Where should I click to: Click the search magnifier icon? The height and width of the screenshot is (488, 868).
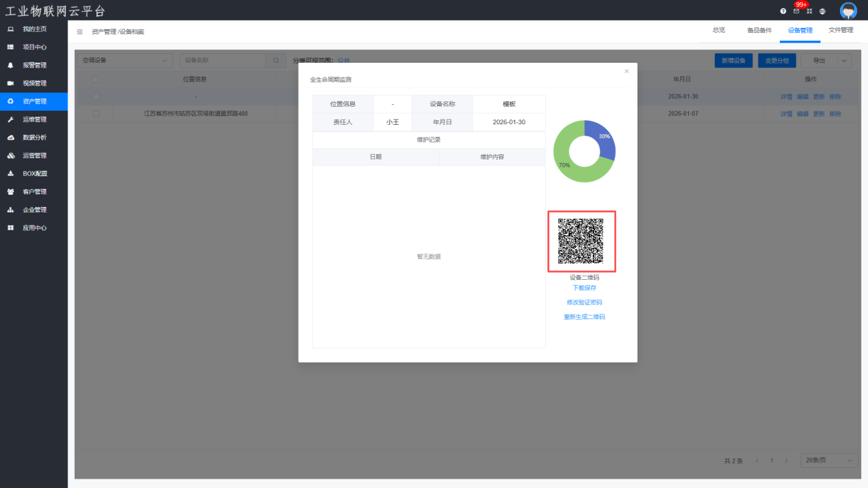pos(275,60)
